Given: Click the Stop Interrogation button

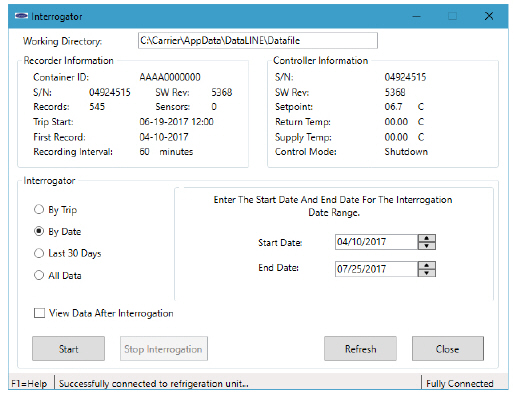Looking at the screenshot, I should click(x=164, y=349).
